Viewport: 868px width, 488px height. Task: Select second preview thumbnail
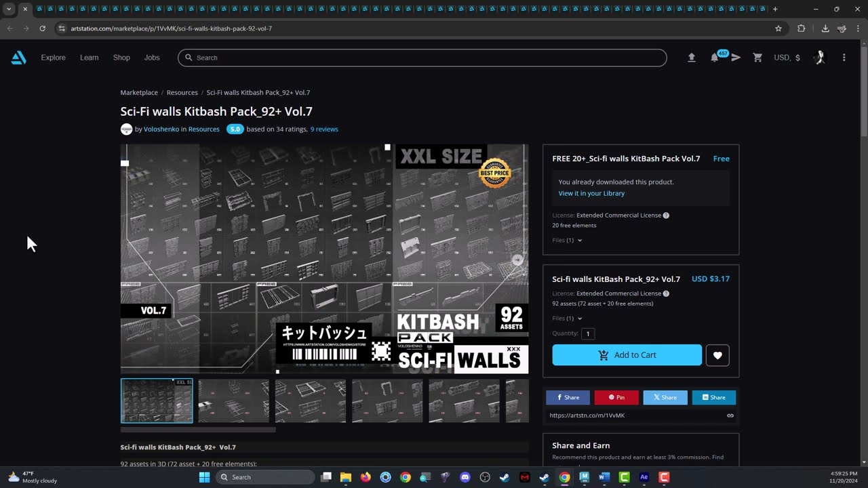click(x=233, y=401)
